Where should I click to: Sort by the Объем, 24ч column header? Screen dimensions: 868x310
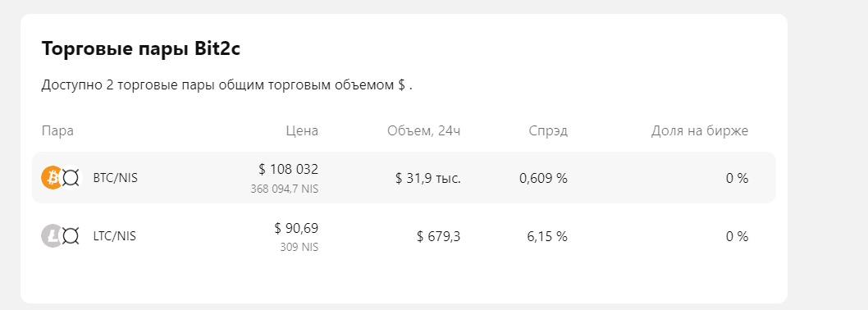pyautogui.click(x=423, y=131)
